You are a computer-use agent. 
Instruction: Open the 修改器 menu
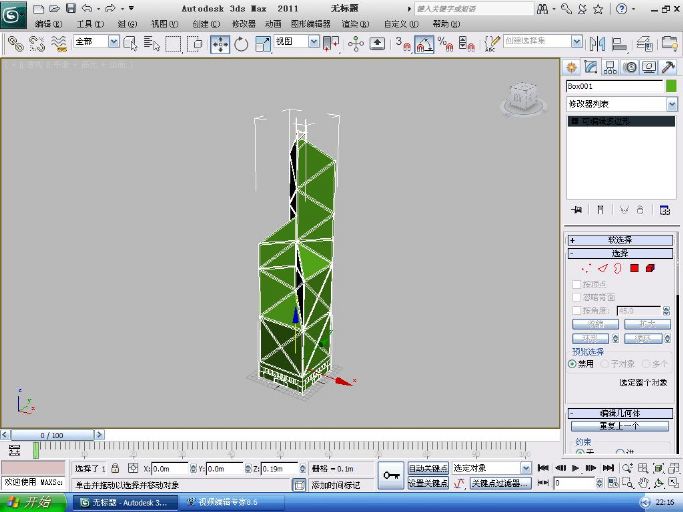(x=243, y=24)
